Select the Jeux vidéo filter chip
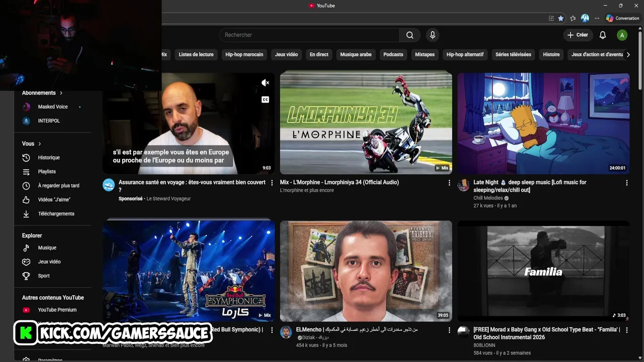Image resolution: width=644 pixels, height=362 pixels. point(286,54)
